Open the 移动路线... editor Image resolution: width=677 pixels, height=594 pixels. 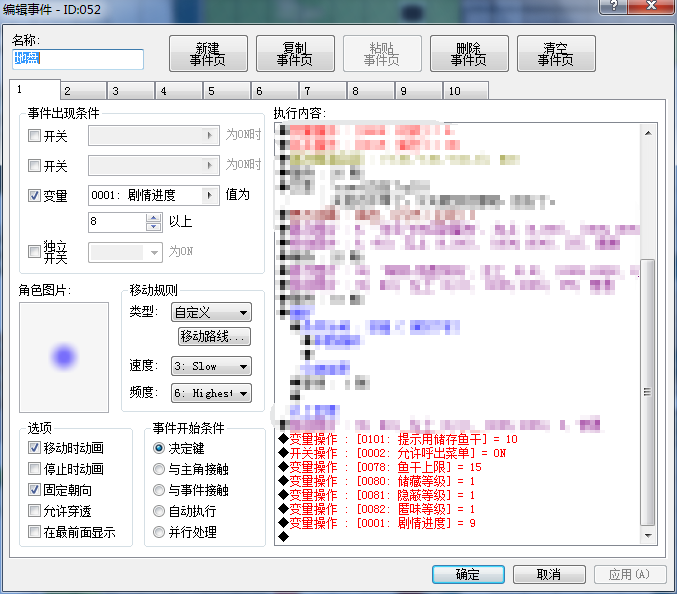coord(214,336)
